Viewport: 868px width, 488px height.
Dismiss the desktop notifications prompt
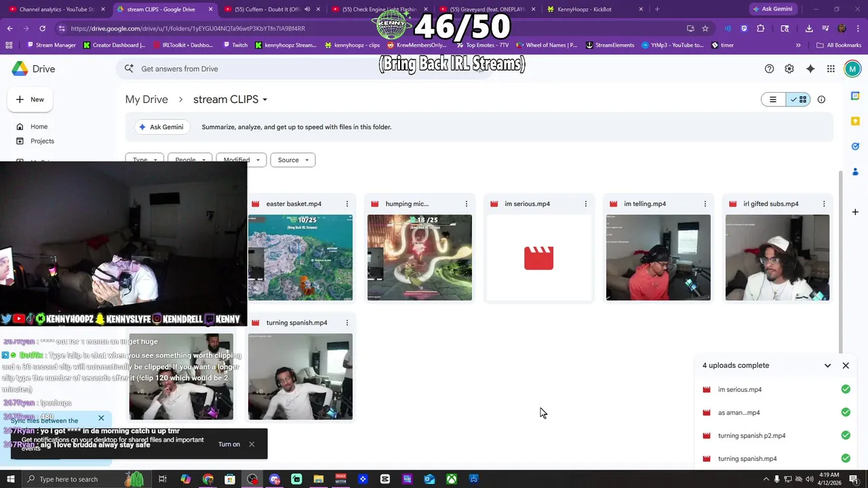pos(252,444)
